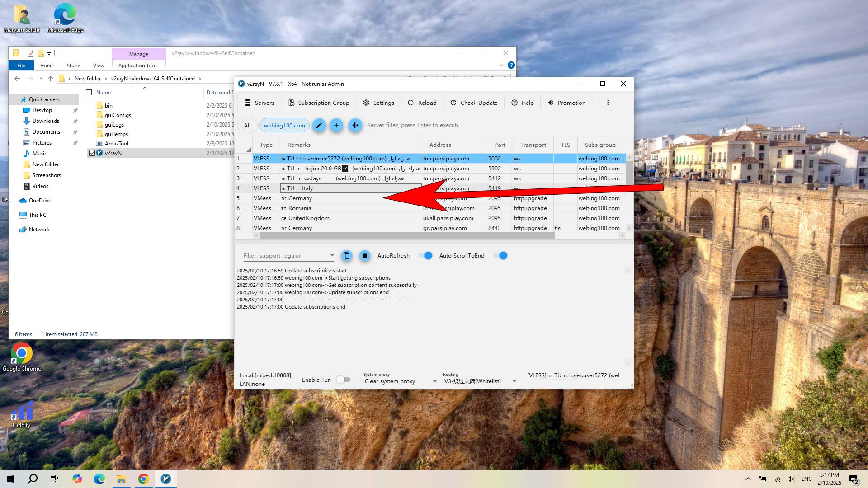
Task: Click the pencil edit subscription icon
Action: pyautogui.click(x=319, y=125)
